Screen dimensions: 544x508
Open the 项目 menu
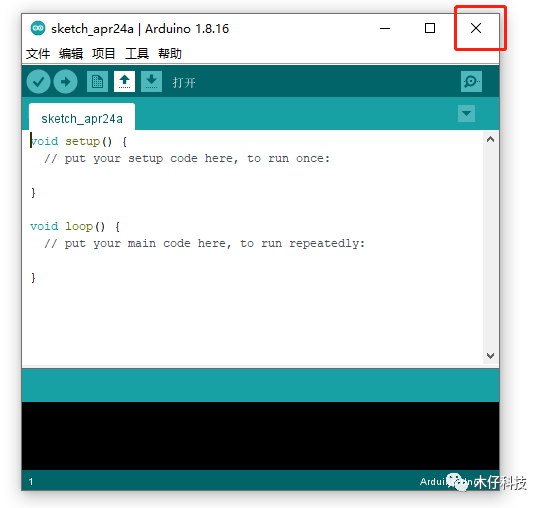pyautogui.click(x=104, y=54)
